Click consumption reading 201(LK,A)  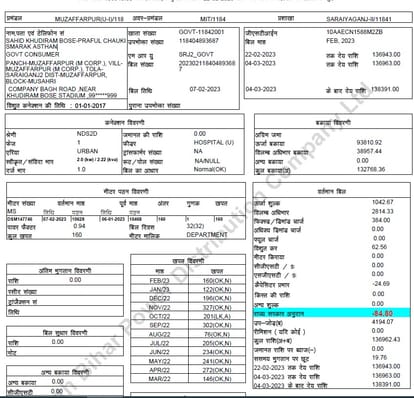coord(217,316)
